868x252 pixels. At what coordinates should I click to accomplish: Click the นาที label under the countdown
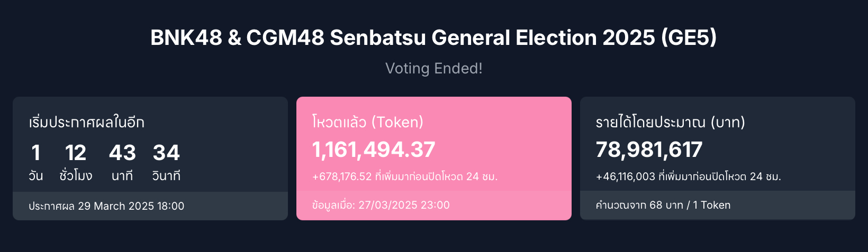point(122,175)
